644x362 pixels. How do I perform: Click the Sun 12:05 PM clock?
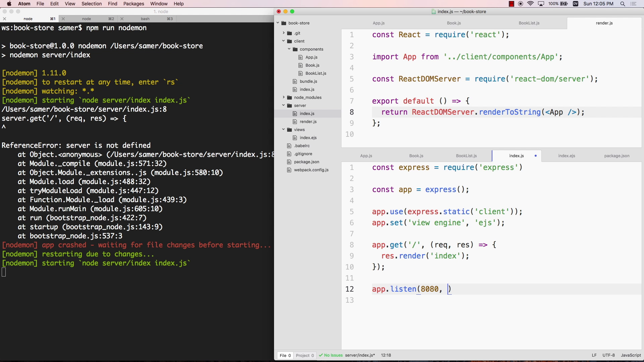pos(598,4)
